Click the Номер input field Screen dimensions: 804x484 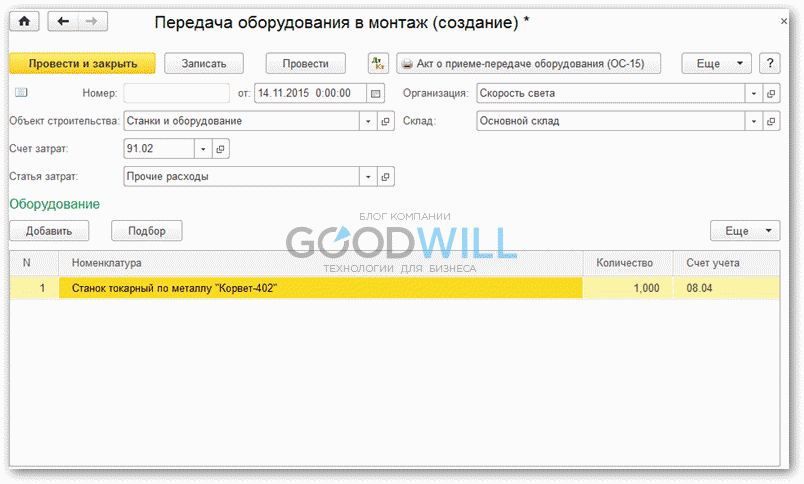pyautogui.click(x=176, y=93)
